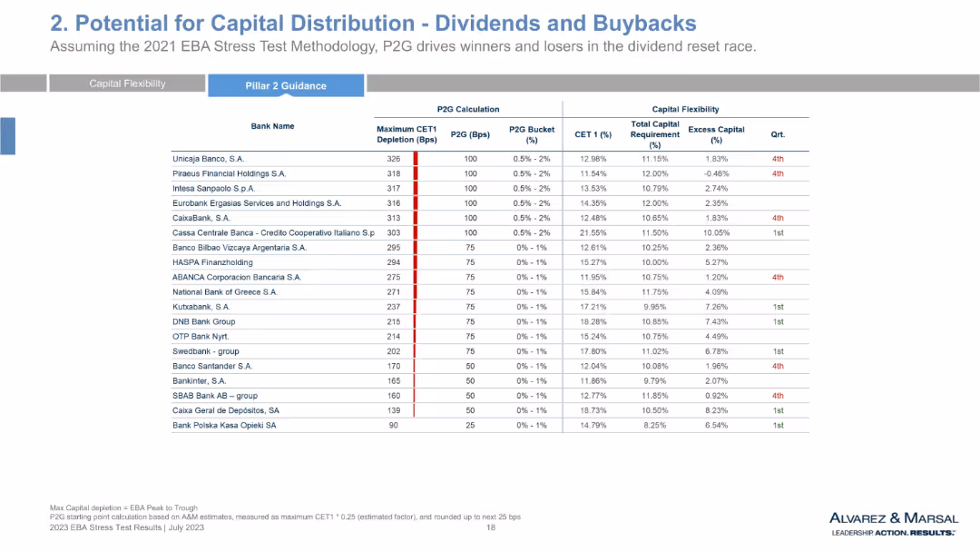This screenshot has width=980, height=551.
Task: Click the Excess Capital (%) column header
Action: [716, 134]
